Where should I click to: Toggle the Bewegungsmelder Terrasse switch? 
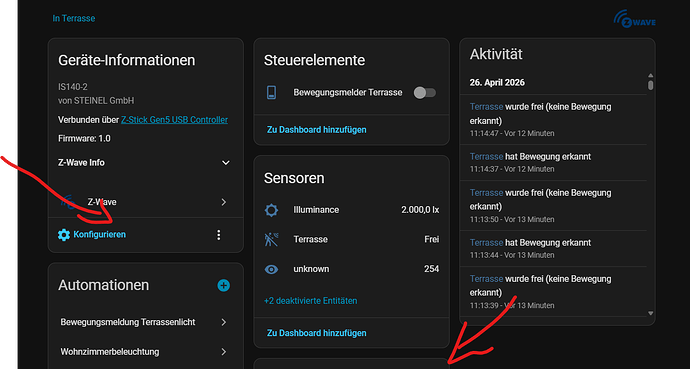pos(425,92)
